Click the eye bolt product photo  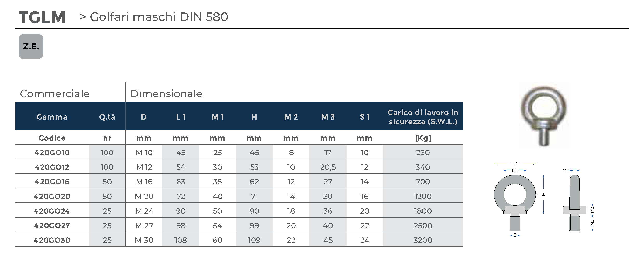[544, 116]
